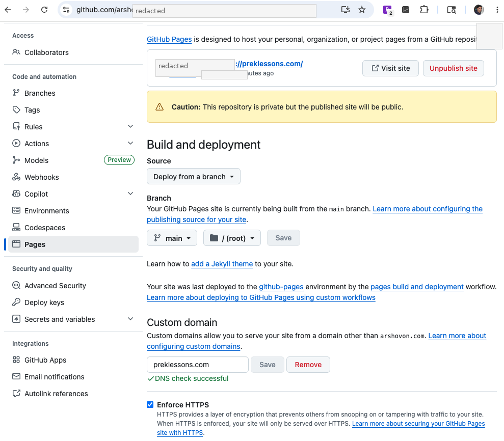Open pages build and deployment workflow link
Viewport: 504px width, 441px height.
[x=417, y=287]
